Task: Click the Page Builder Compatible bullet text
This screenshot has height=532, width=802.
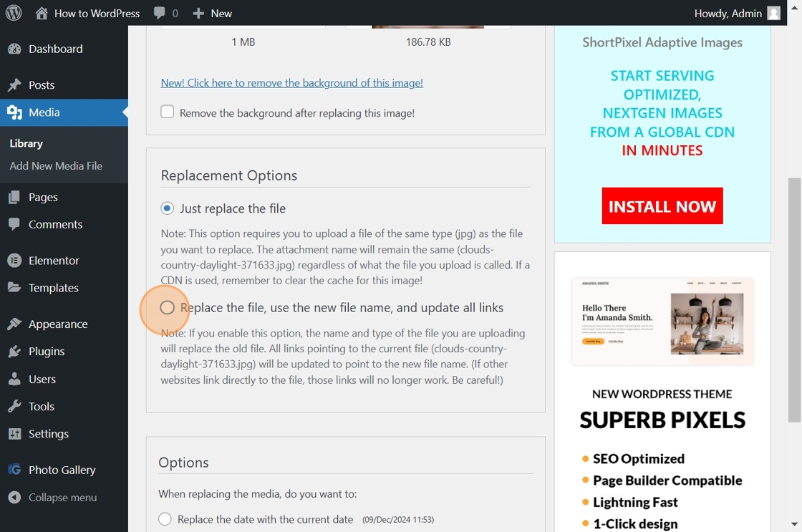Action: click(x=667, y=480)
